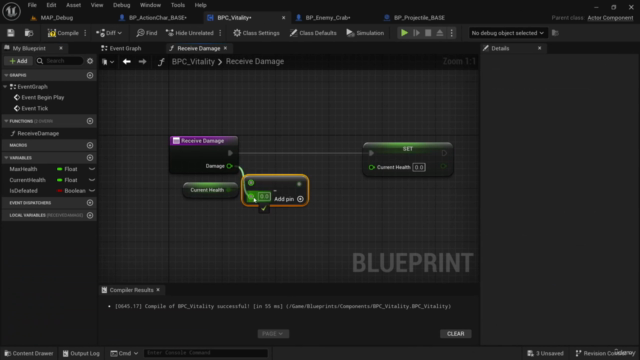Add a new local variable
640x360 pixels.
(x=90, y=215)
